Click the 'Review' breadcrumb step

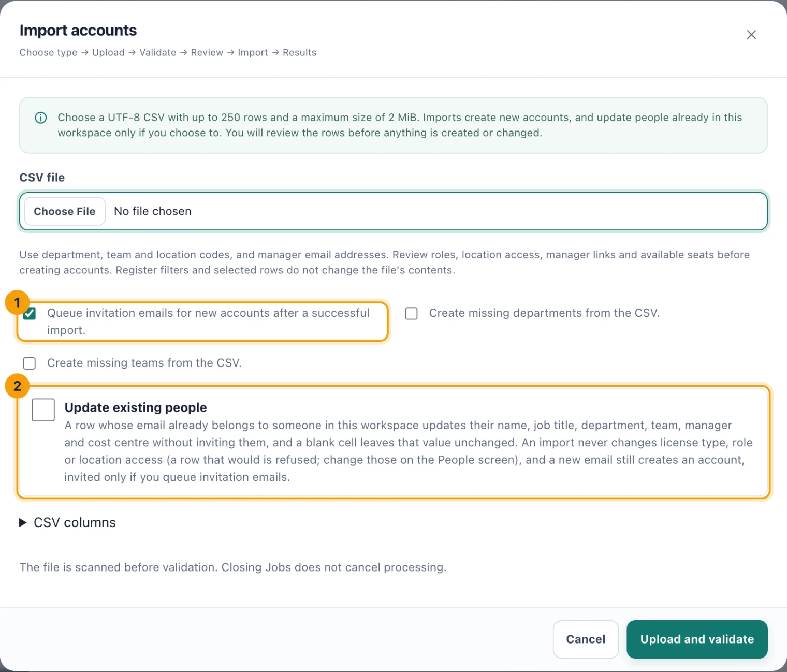tap(207, 52)
